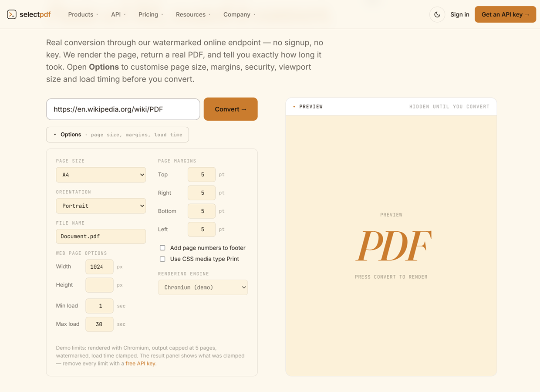Follow the free API key link
Screen dimensions: 540x392
pos(140,363)
